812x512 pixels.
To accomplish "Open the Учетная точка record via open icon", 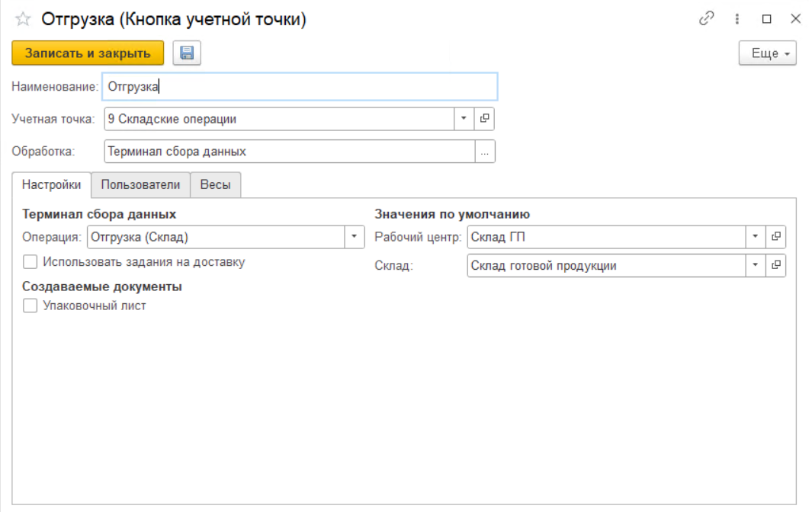I will tap(485, 119).
